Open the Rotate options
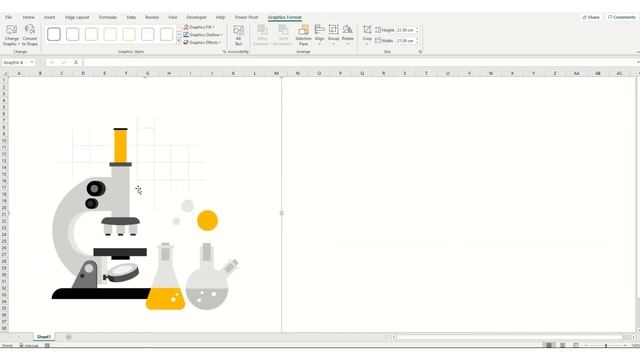The height and width of the screenshot is (360, 640). pyautogui.click(x=348, y=35)
